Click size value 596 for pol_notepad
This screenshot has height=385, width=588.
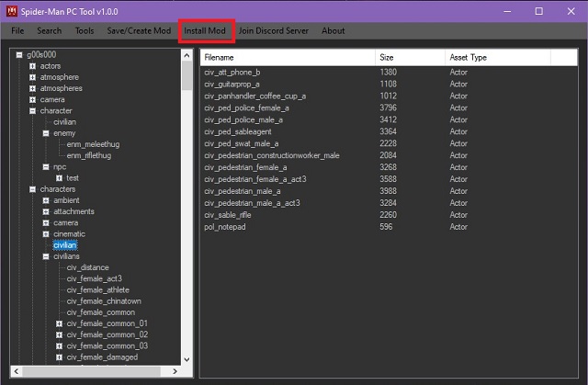coord(386,227)
